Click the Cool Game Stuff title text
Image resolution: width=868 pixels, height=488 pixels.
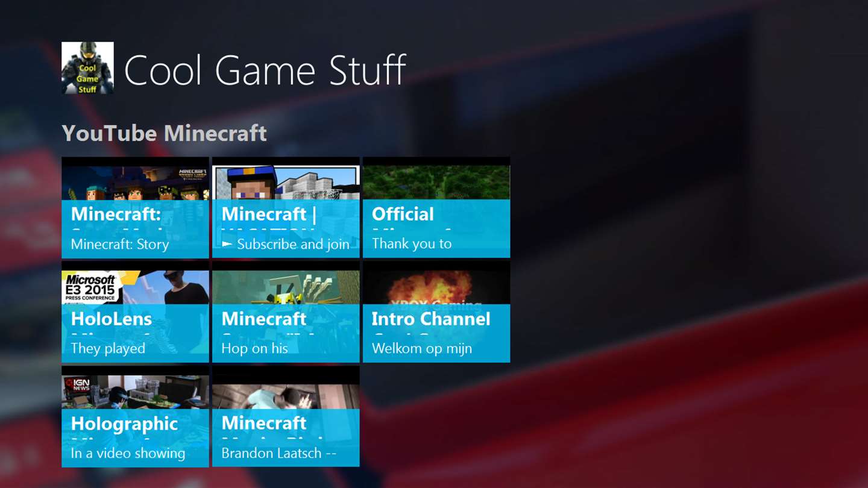(265, 70)
